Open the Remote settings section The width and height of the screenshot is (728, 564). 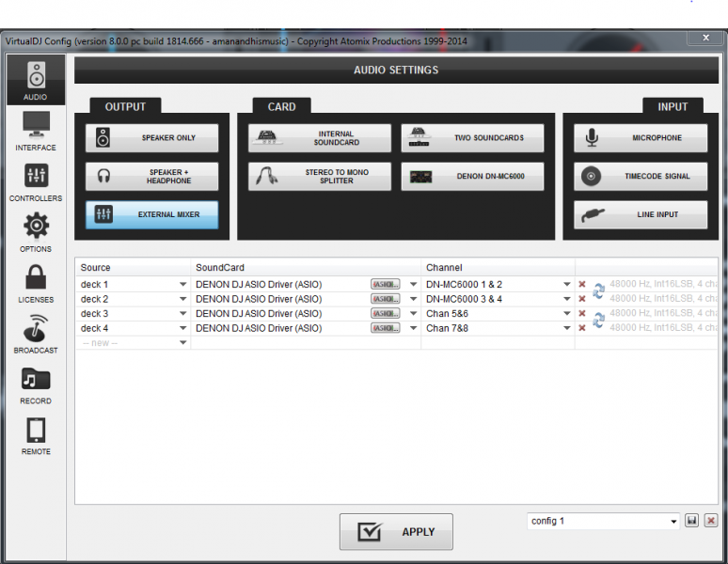(x=36, y=435)
